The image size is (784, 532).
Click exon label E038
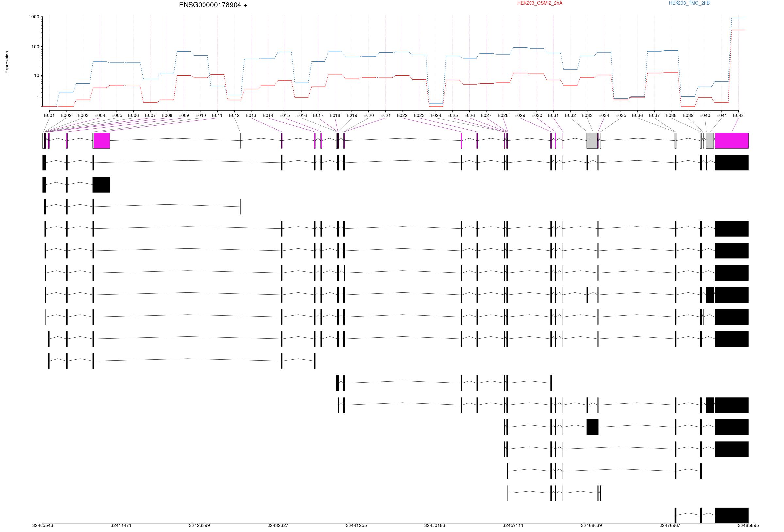[x=671, y=115]
